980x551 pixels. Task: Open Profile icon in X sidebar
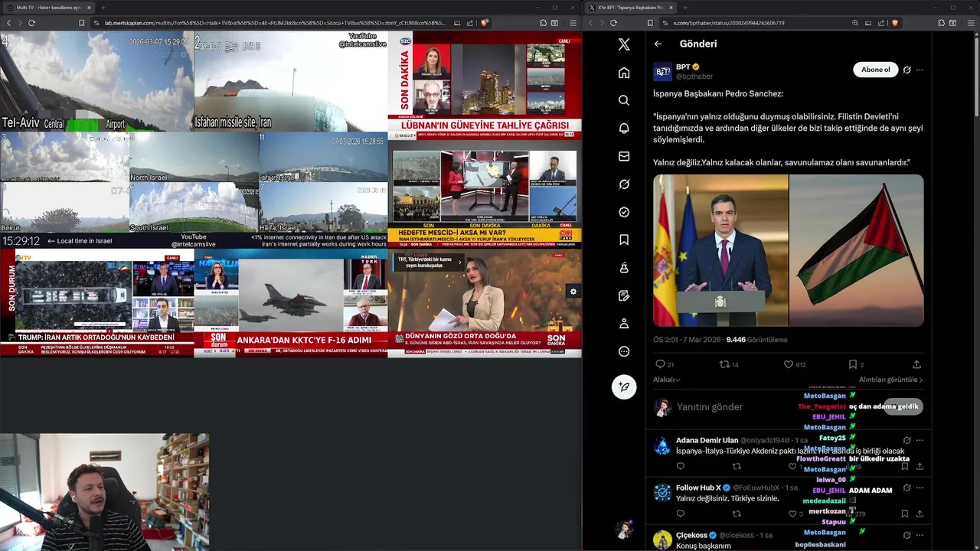click(x=624, y=324)
